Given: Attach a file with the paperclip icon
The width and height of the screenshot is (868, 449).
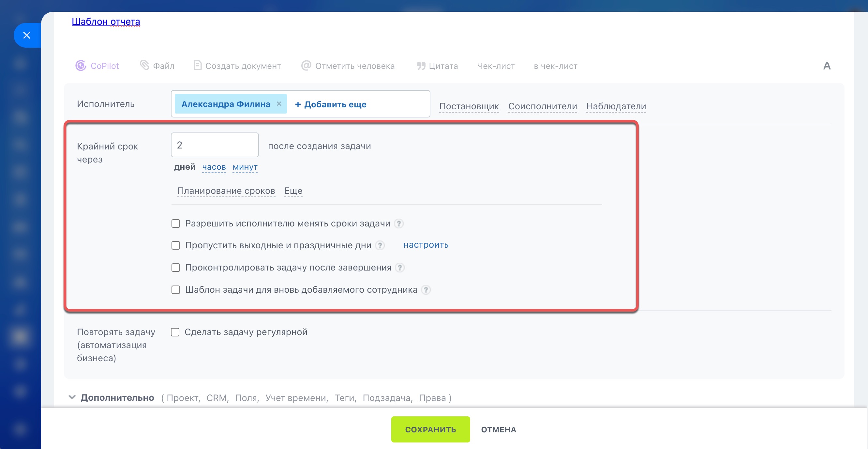Looking at the screenshot, I should click(x=144, y=65).
